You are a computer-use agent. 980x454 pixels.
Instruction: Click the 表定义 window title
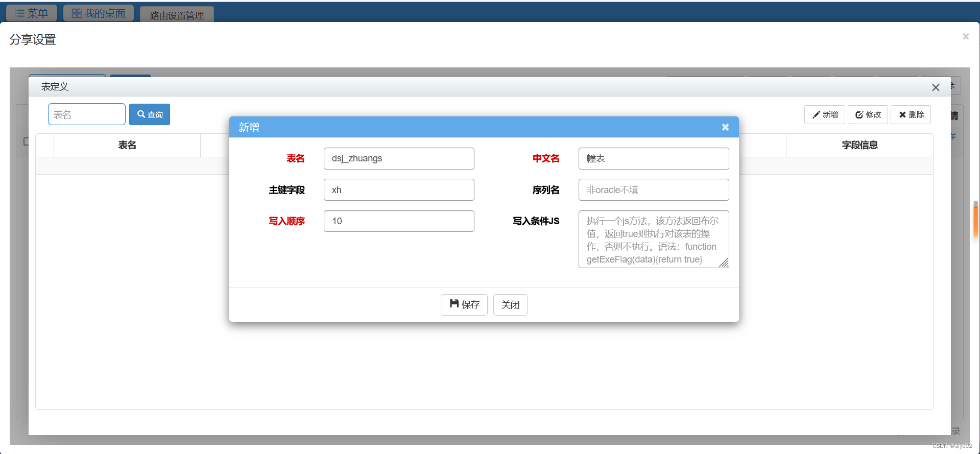(x=55, y=87)
